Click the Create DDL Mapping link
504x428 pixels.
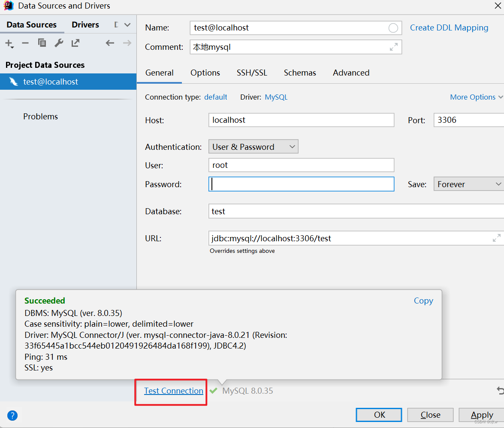tap(449, 27)
